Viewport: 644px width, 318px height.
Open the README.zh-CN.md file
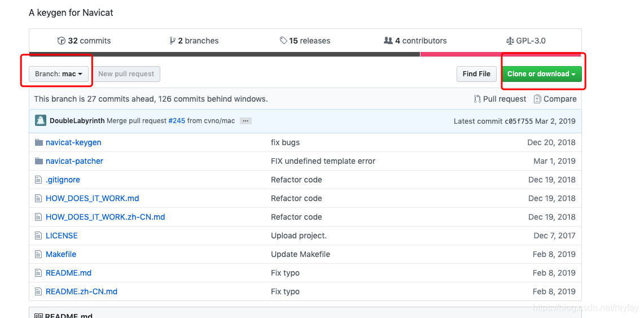coord(81,291)
